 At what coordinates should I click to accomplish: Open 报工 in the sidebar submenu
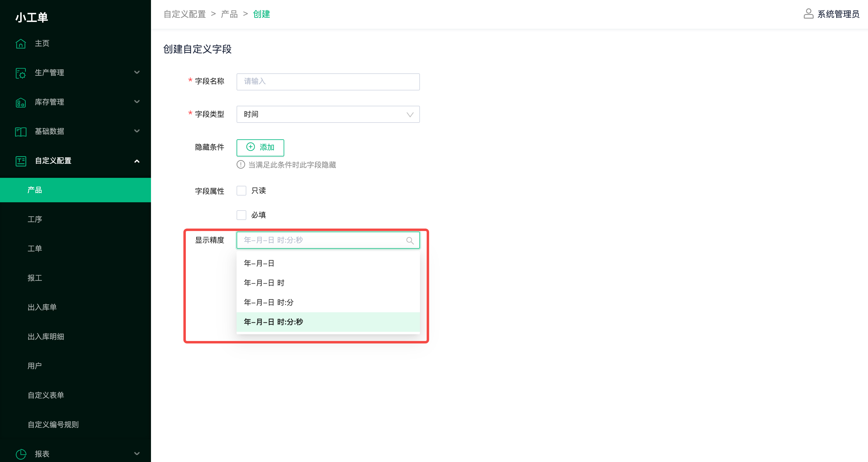(75, 278)
